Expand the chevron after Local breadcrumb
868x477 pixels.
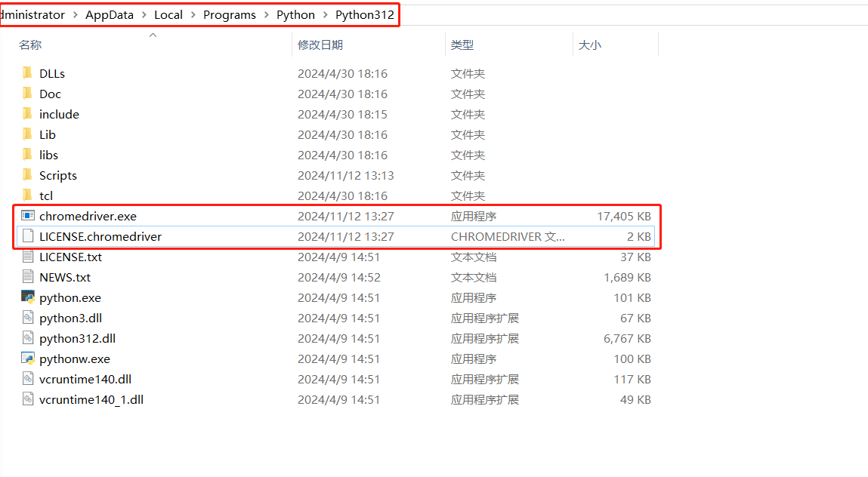tap(193, 15)
